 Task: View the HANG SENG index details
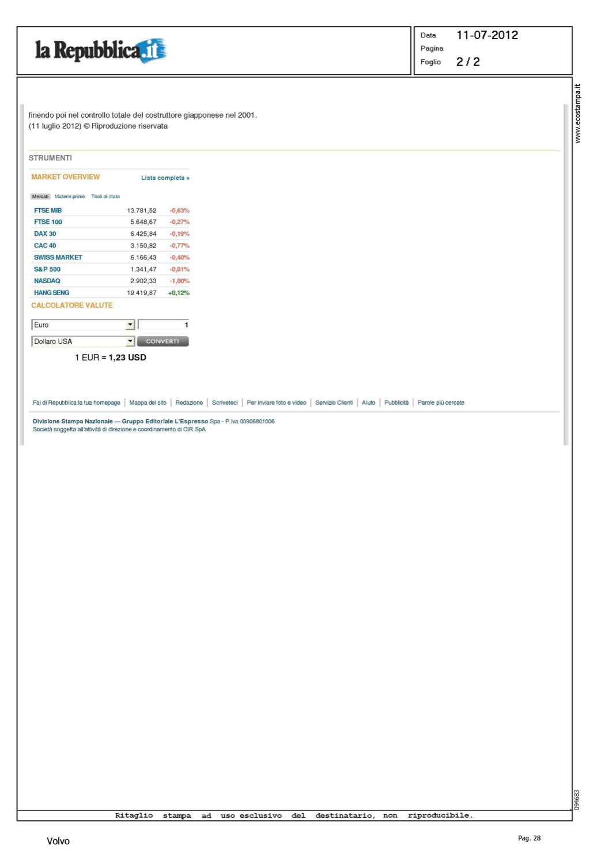pos(52,293)
